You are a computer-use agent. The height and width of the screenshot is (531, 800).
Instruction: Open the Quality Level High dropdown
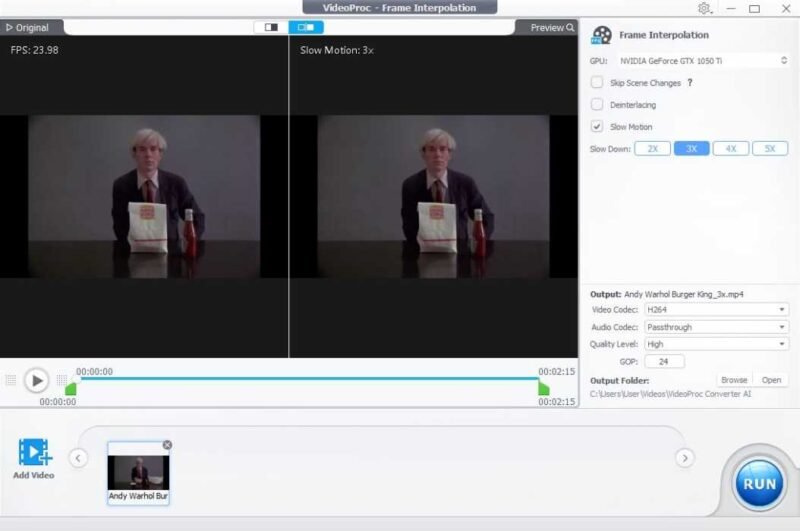pos(716,344)
